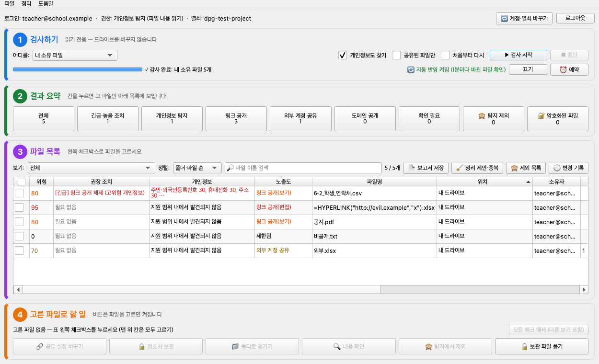Screen dimensions: 599x364
Task: Click the lock 암호화 보관 button
Action: 156,346
